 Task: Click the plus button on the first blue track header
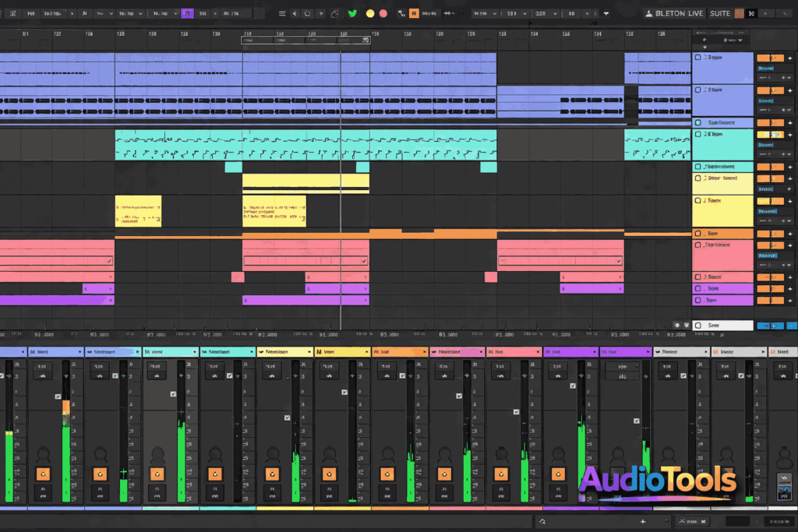click(790, 58)
